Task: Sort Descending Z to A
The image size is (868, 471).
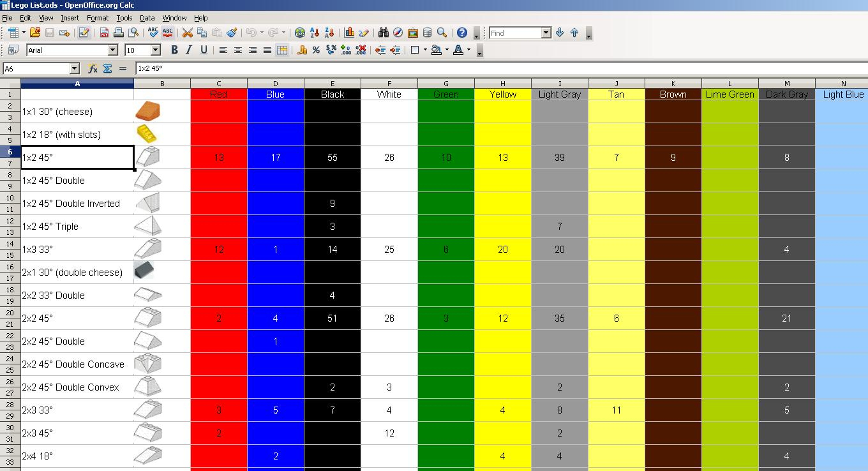Action: 329,33
